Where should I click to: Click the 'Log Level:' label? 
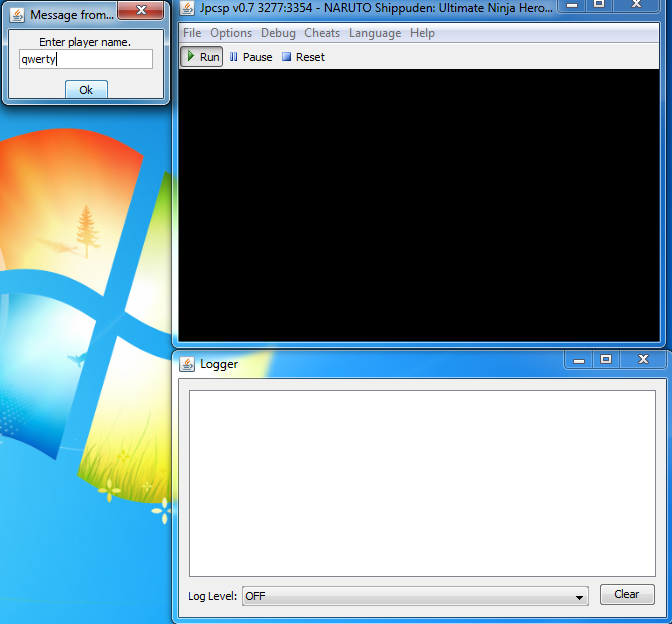click(x=213, y=596)
